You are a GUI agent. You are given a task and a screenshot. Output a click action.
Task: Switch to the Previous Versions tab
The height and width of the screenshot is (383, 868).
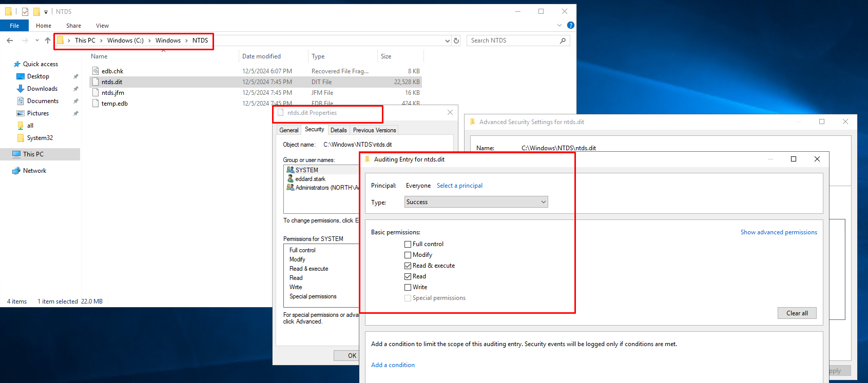pos(375,130)
